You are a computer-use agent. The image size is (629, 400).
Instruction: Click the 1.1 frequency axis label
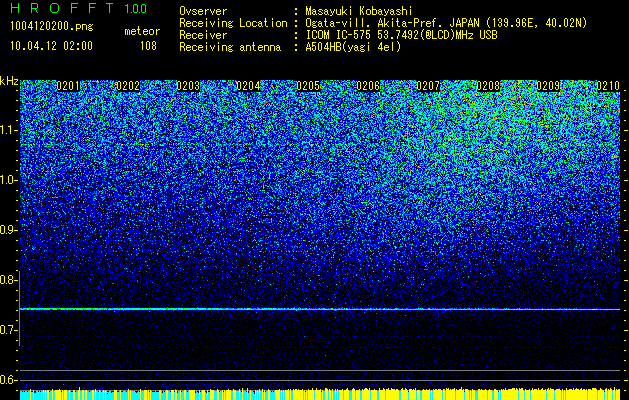(9, 130)
